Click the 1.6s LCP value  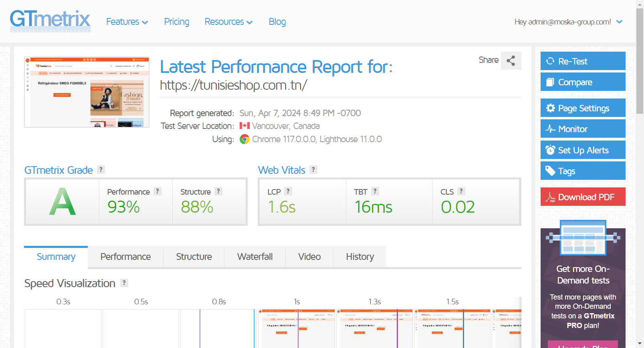(282, 207)
